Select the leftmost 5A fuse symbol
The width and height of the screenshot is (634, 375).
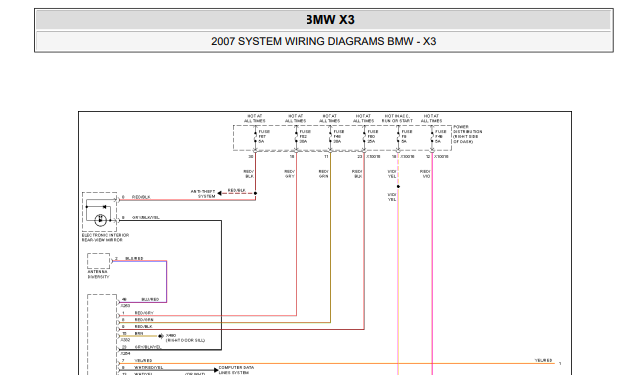[256, 137]
